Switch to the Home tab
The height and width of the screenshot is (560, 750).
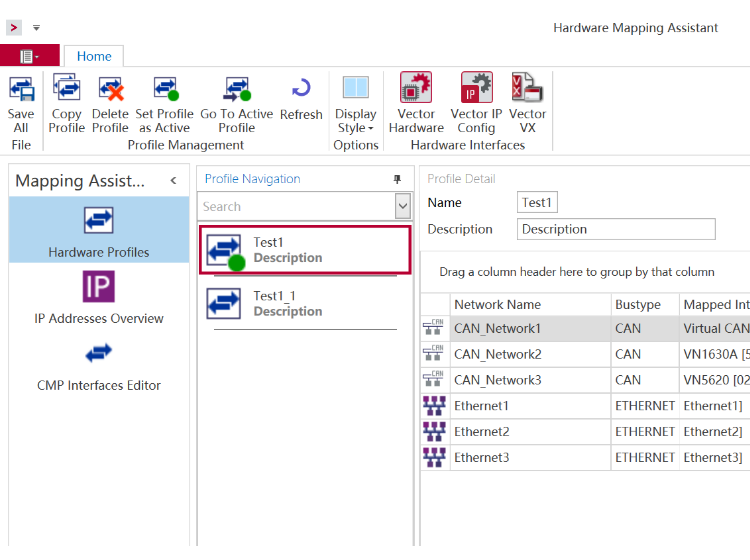click(94, 56)
